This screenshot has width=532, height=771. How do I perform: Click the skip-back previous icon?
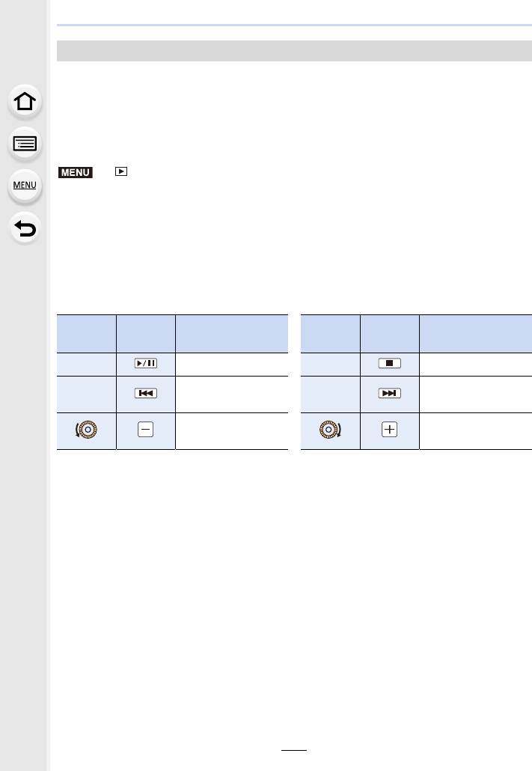coord(146,393)
